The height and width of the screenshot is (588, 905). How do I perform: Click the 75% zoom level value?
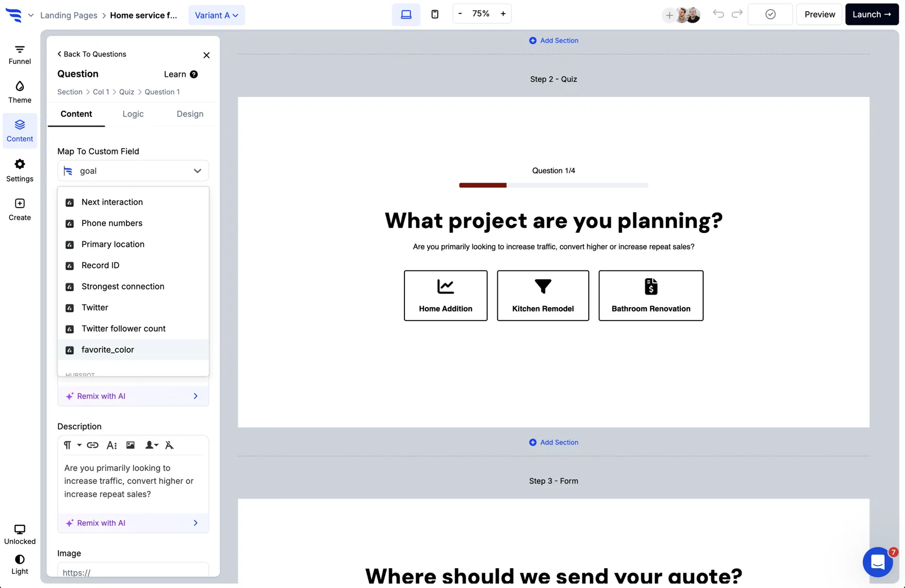(481, 14)
